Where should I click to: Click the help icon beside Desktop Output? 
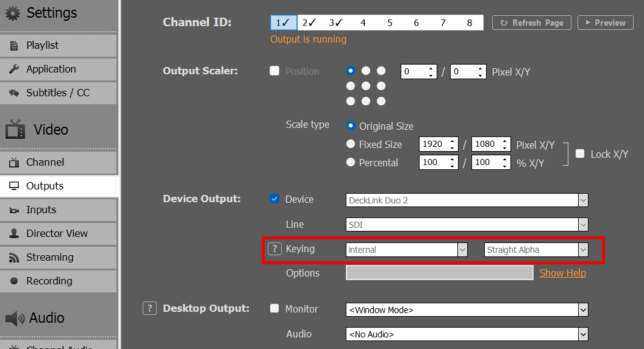click(149, 308)
